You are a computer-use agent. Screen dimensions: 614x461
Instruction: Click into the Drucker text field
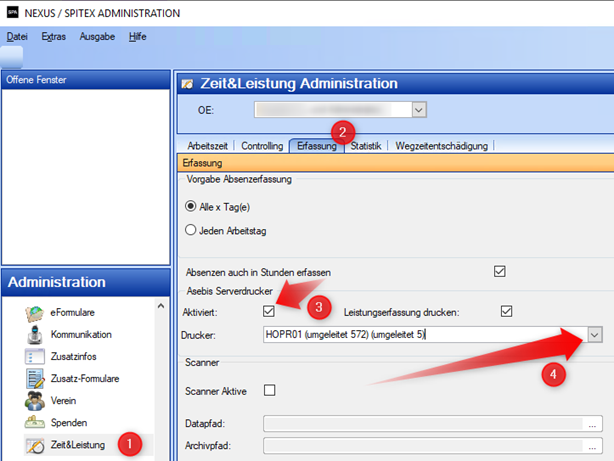click(x=425, y=335)
